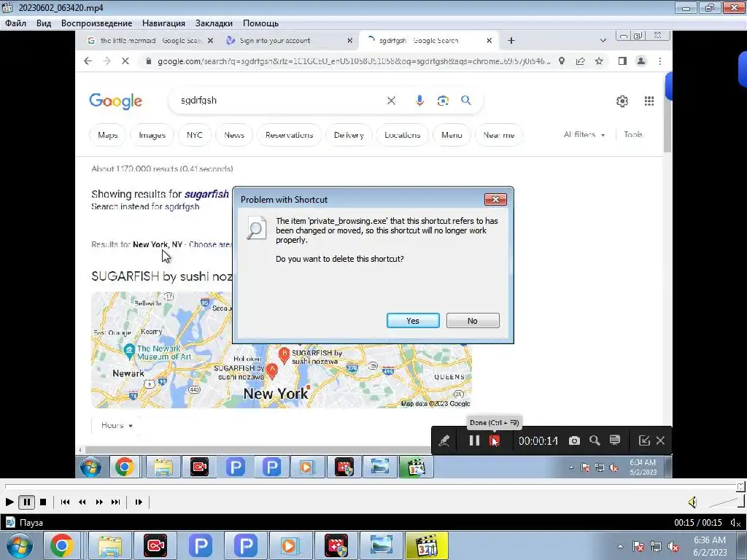Adjust the player volume slider

(x=726, y=502)
